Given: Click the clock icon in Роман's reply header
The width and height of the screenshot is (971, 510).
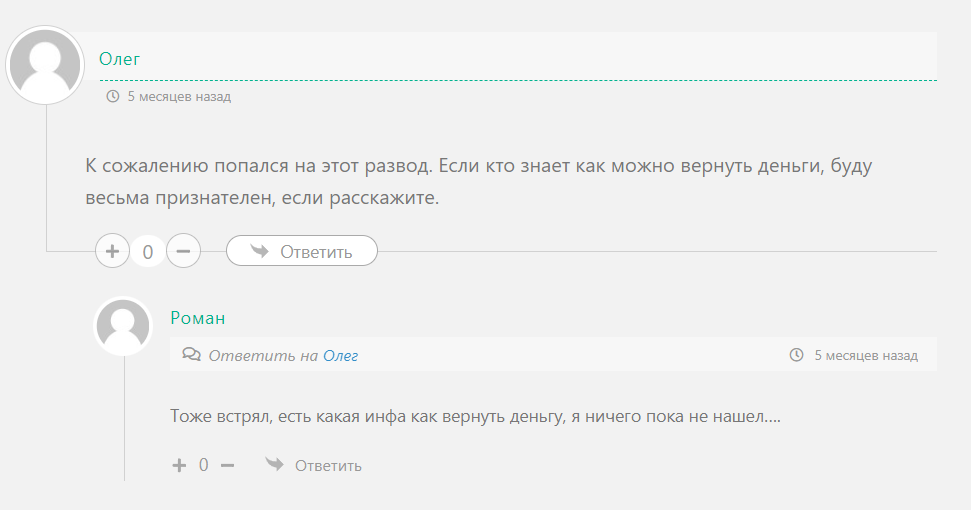Looking at the screenshot, I should pos(796,355).
